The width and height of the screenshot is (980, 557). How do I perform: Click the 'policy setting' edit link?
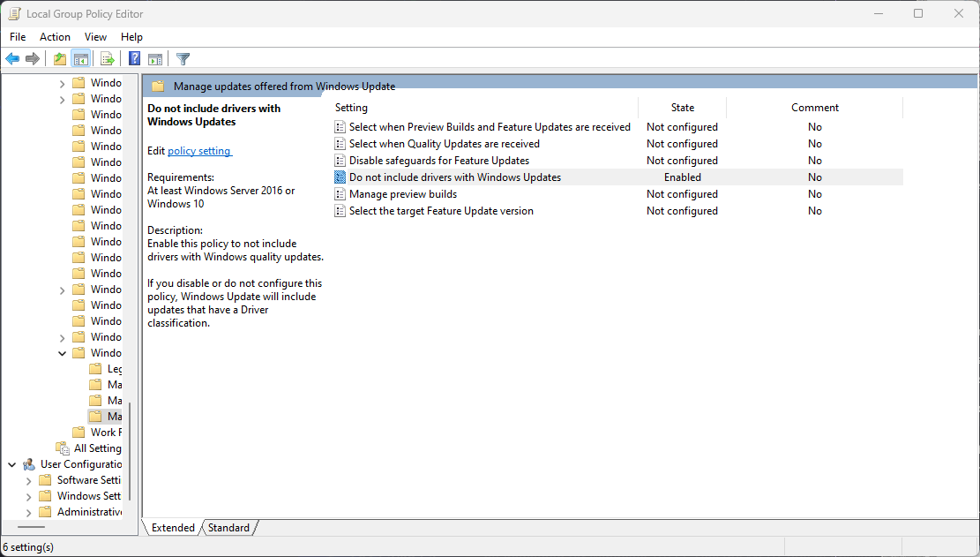pyautogui.click(x=199, y=151)
